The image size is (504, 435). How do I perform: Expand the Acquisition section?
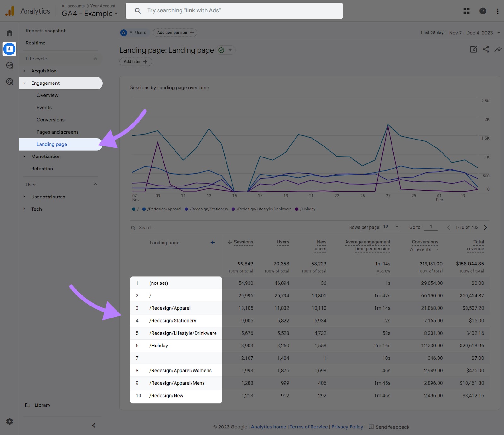click(44, 71)
